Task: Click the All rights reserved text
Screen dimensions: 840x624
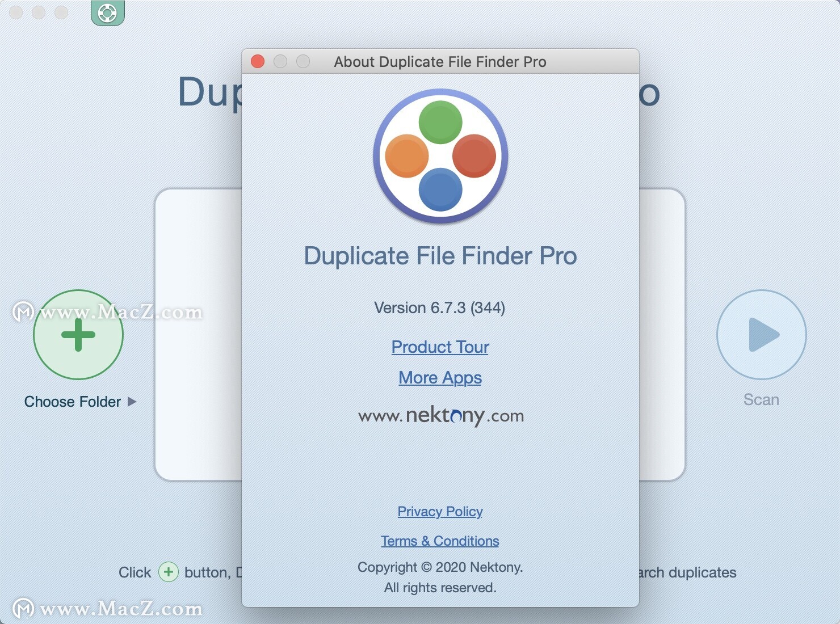Action: pos(440,588)
